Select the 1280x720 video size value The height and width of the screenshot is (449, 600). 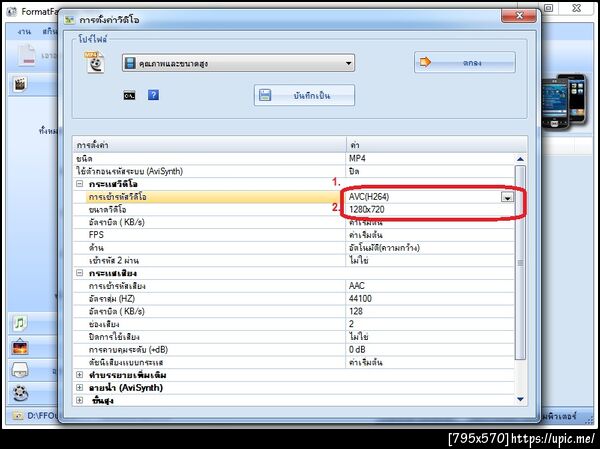pos(430,209)
